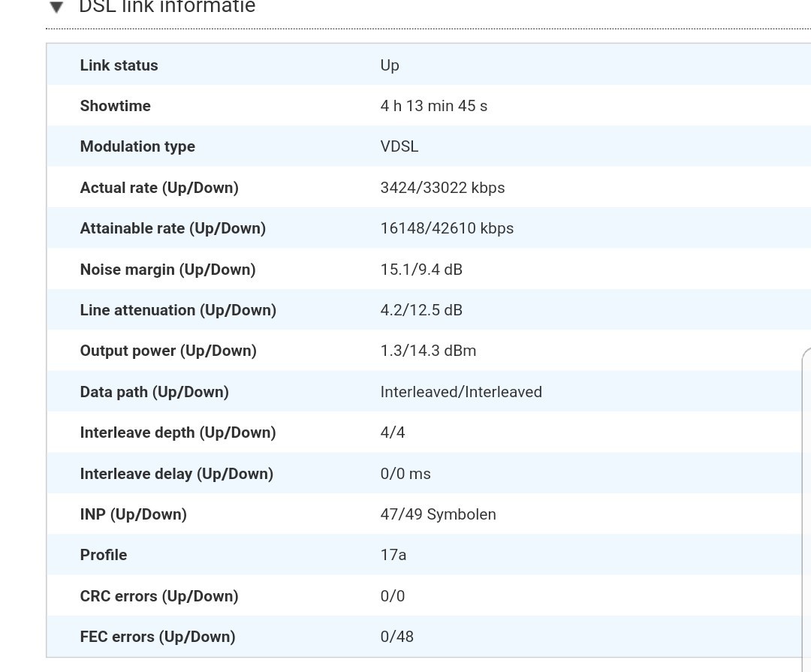Select the FEC errors (Up/Down) label
Image resolution: width=811 pixels, height=672 pixels.
(158, 637)
